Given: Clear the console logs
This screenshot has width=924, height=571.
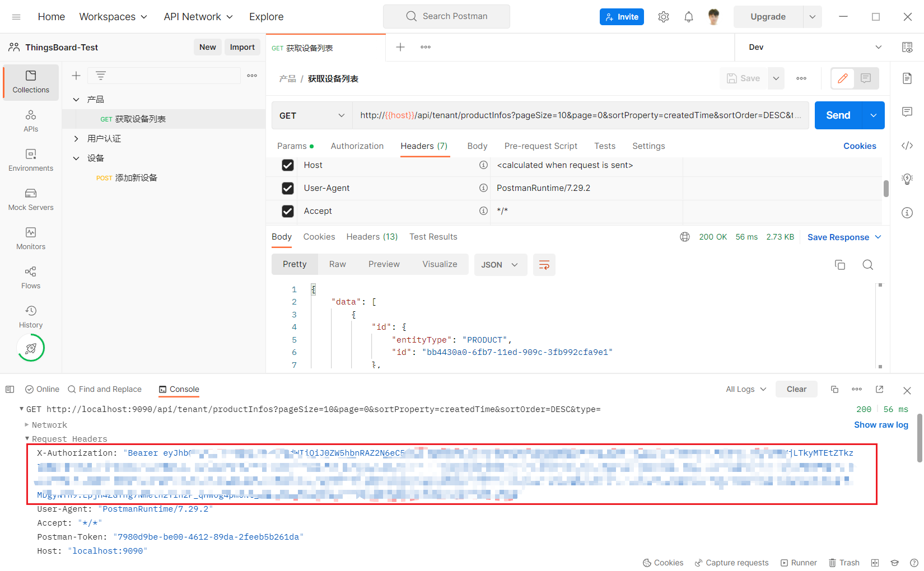Looking at the screenshot, I should point(796,389).
